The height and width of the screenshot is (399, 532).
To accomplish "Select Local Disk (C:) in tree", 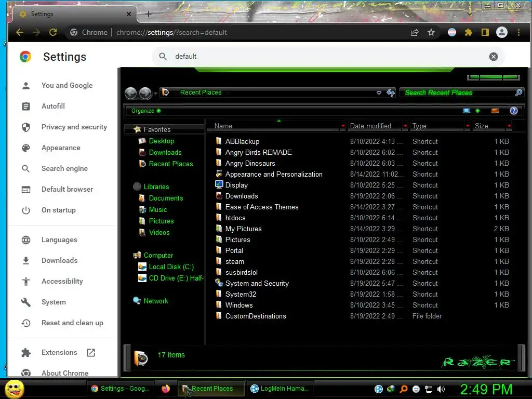I will coord(171,267).
